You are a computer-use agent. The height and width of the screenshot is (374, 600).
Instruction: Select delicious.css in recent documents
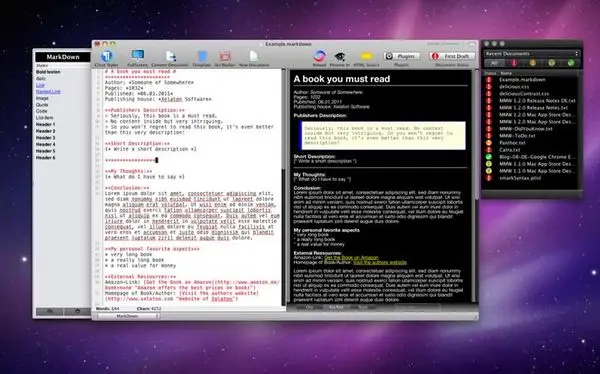(x=514, y=87)
